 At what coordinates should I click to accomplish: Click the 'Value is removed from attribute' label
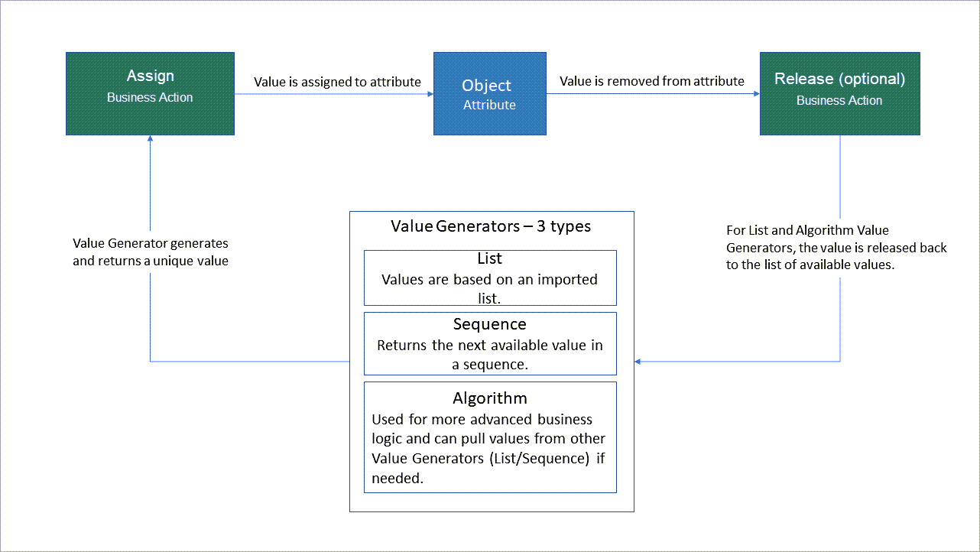coord(651,81)
